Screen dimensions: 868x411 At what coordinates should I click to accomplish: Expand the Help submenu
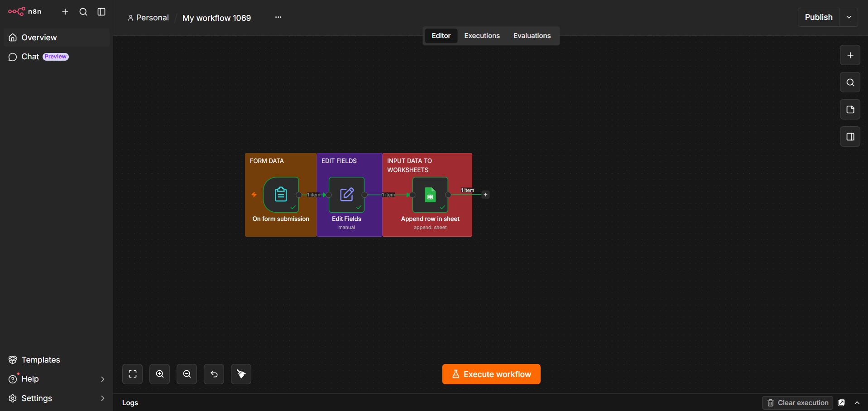tap(102, 379)
